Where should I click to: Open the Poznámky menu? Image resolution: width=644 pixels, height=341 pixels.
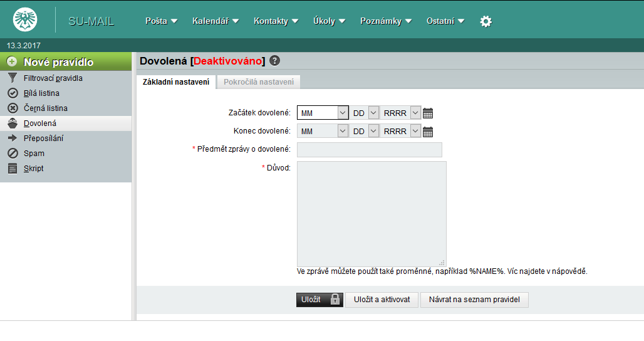coord(386,21)
